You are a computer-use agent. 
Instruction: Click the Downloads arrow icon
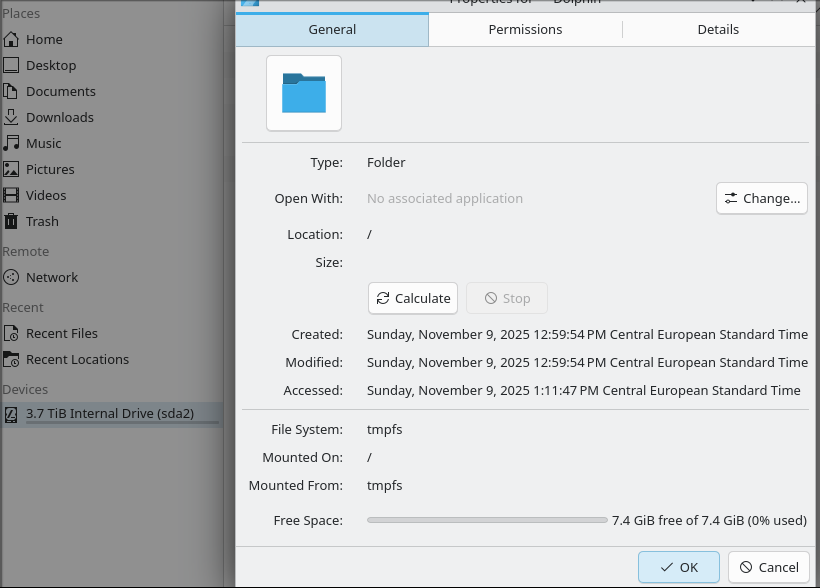(x=11, y=117)
